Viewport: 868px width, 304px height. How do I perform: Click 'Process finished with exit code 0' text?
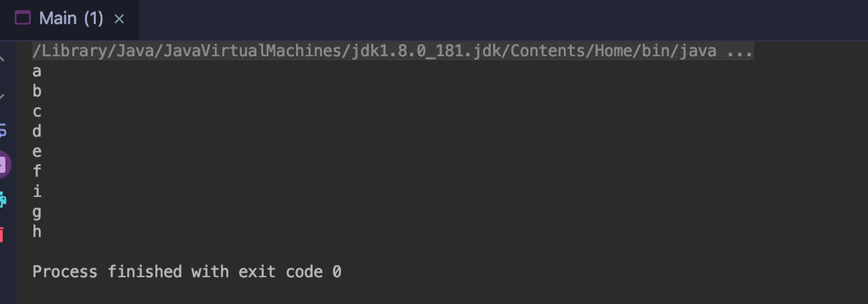[x=186, y=272]
